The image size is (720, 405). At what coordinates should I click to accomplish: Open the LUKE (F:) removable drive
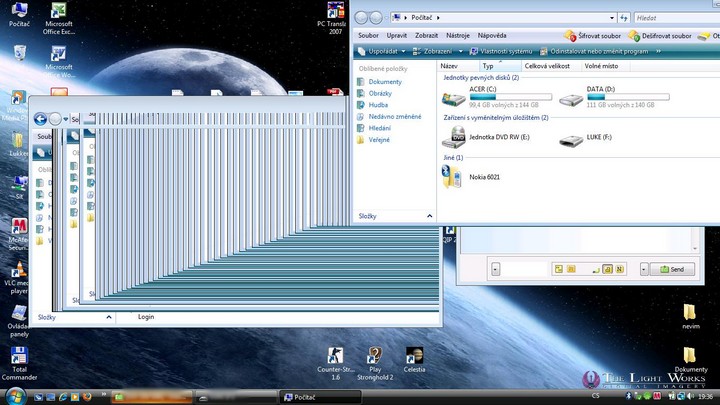[571, 137]
